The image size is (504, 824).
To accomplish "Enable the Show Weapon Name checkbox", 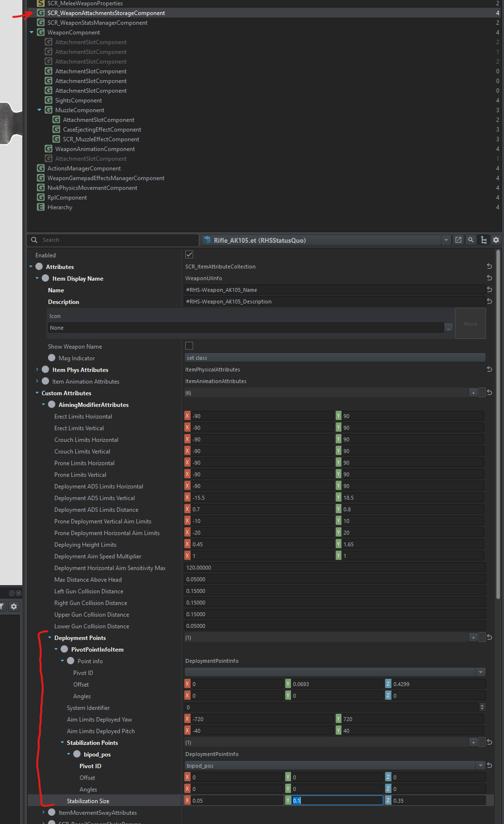I will tap(189, 346).
